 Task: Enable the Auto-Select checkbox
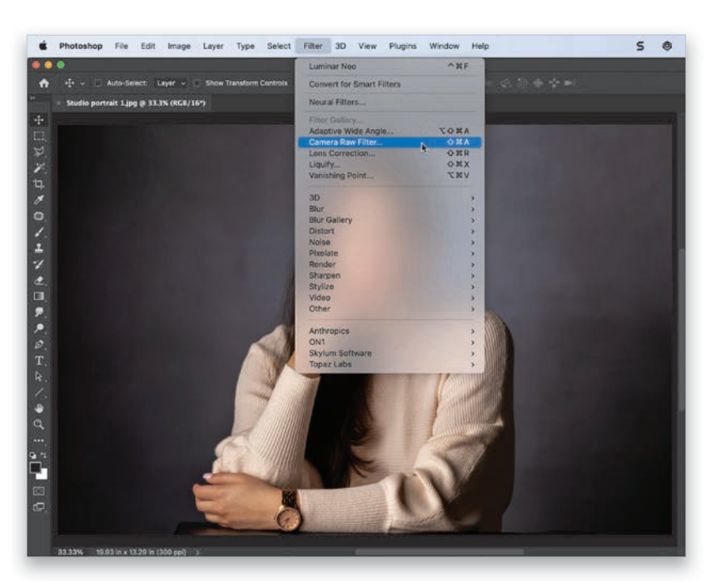click(97, 83)
